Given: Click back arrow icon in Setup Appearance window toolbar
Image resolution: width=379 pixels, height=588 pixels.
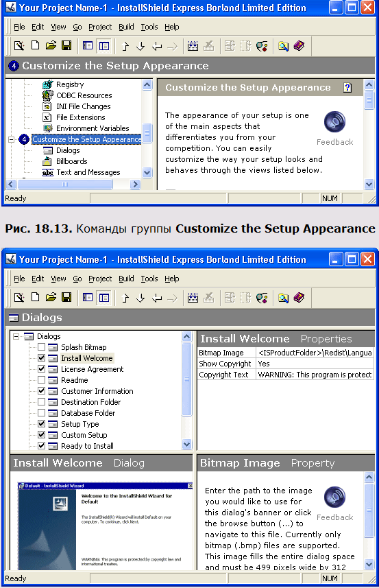Looking at the screenshot, I should pos(157,47).
